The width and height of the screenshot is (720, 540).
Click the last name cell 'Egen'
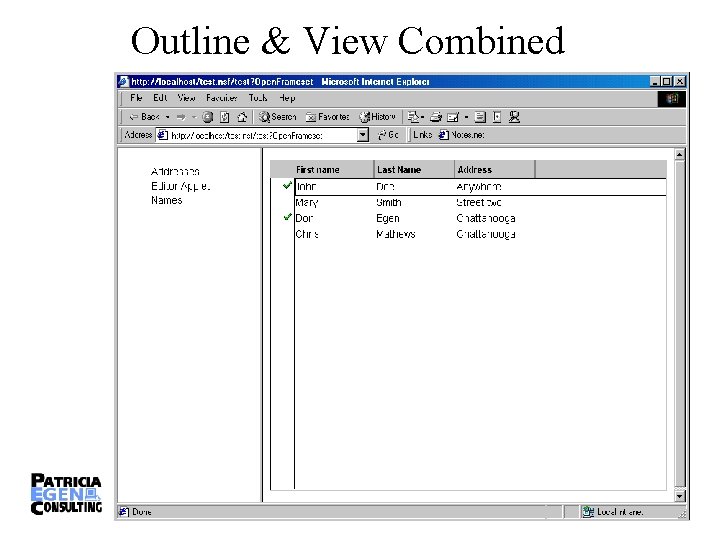pos(388,218)
